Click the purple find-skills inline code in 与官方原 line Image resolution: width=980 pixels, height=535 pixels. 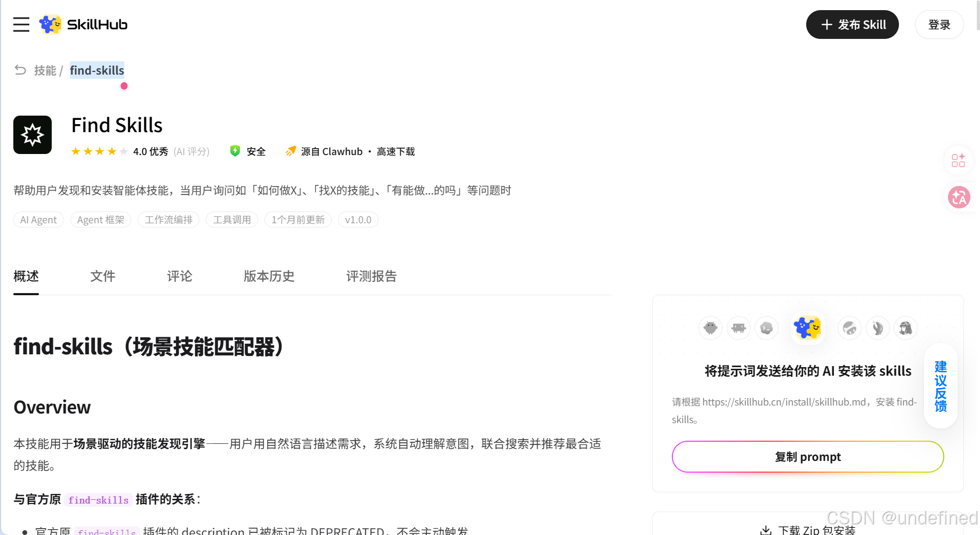point(99,500)
